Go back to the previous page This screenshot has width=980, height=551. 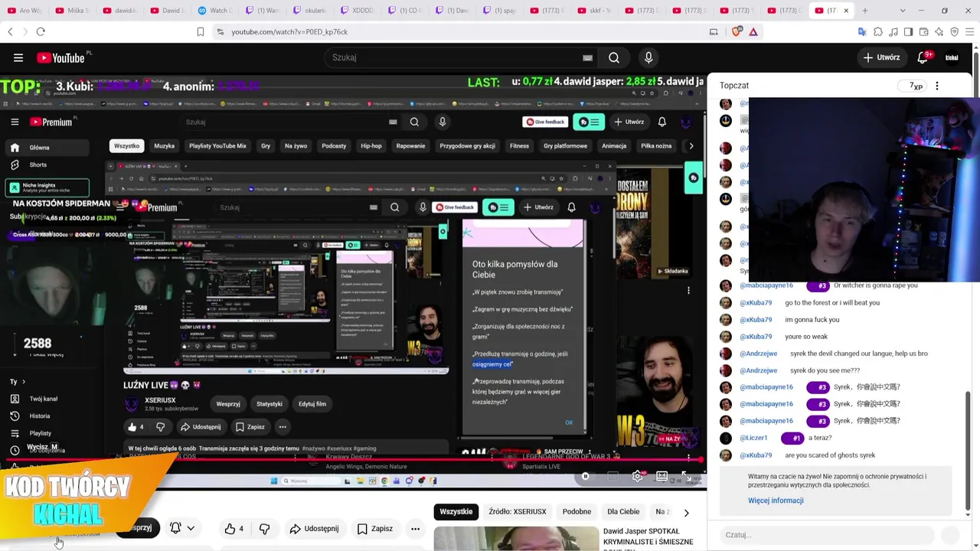click(x=10, y=31)
